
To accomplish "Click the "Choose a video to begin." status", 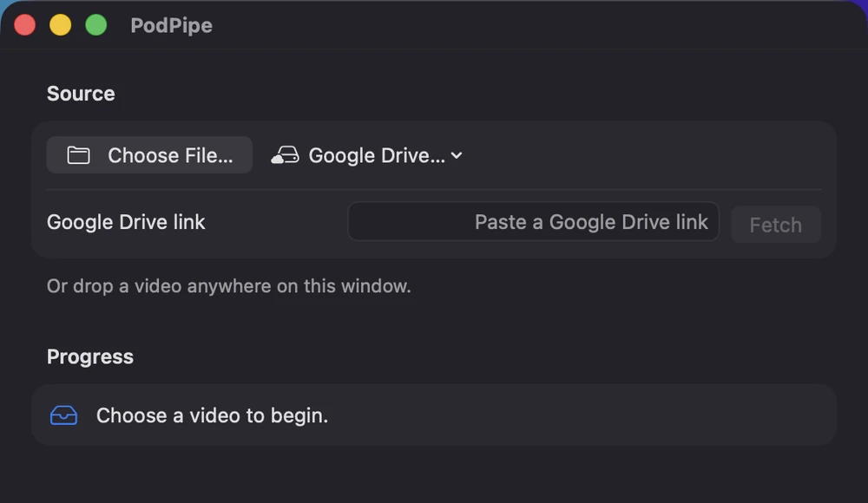I will click(212, 415).
